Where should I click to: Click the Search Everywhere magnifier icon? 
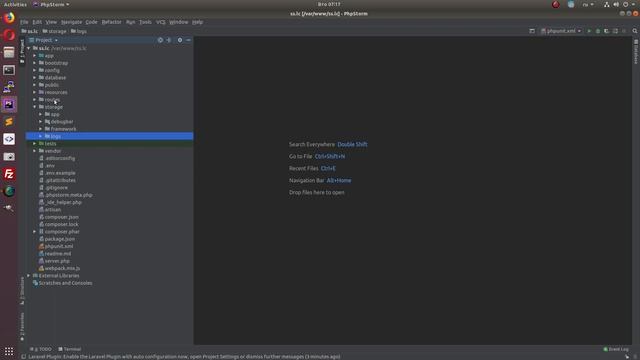(635, 31)
